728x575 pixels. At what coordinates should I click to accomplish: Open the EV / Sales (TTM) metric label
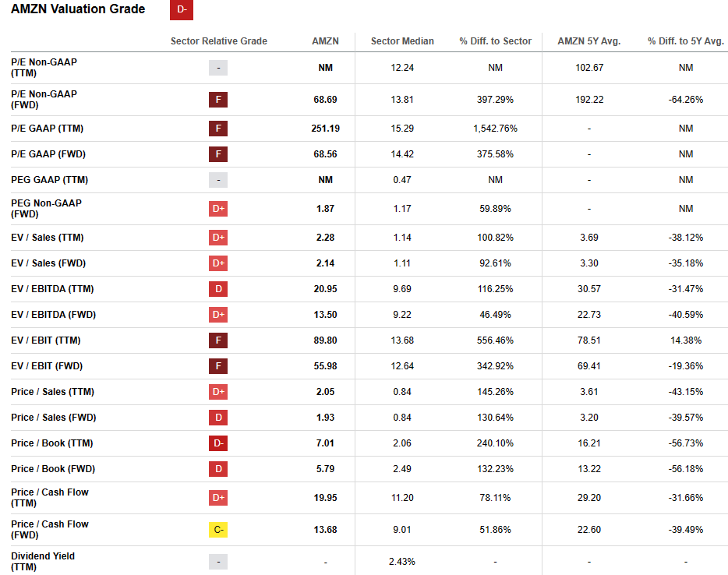(47, 238)
